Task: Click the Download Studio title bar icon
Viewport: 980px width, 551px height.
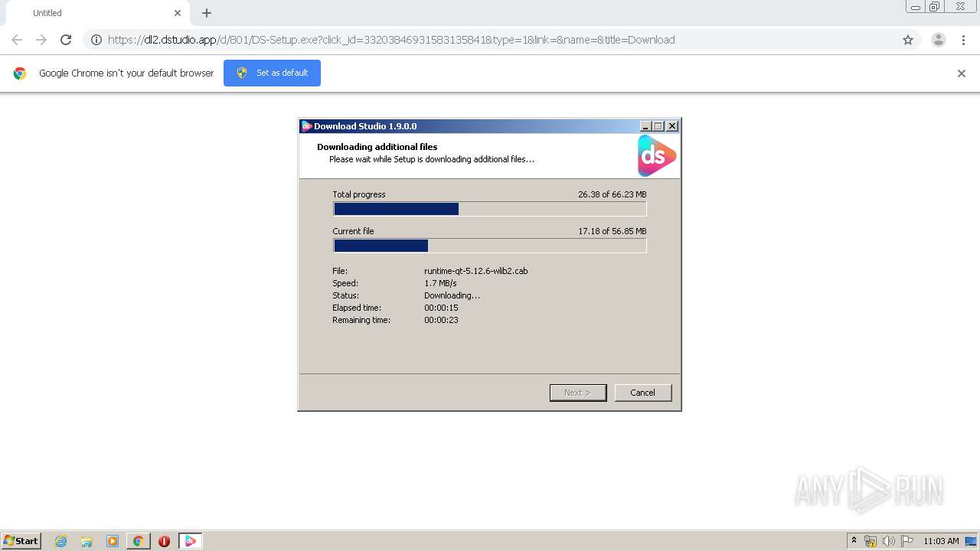Action: 306,126
